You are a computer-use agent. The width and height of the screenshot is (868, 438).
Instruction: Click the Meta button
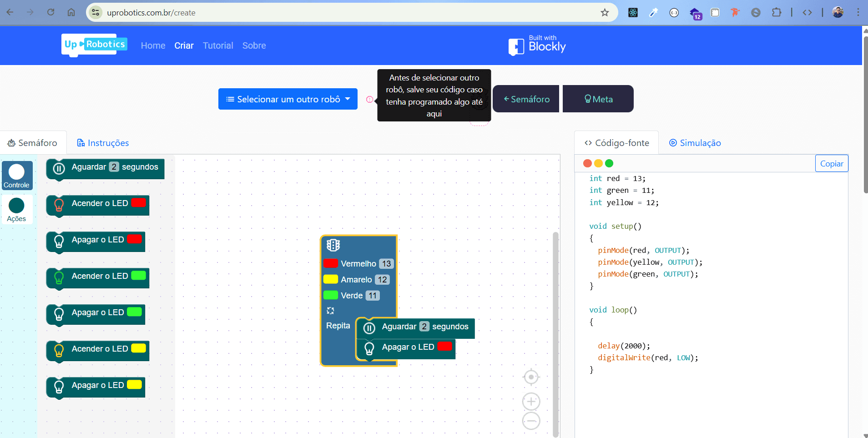click(598, 99)
